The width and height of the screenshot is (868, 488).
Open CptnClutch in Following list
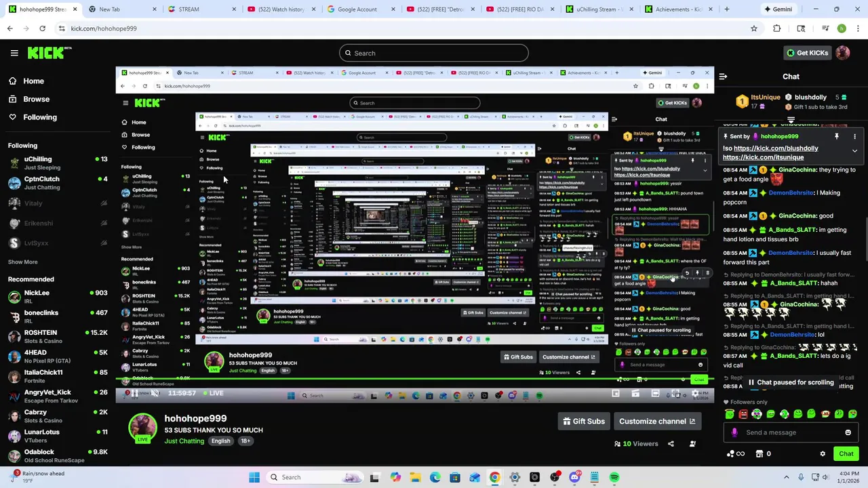[58, 183]
